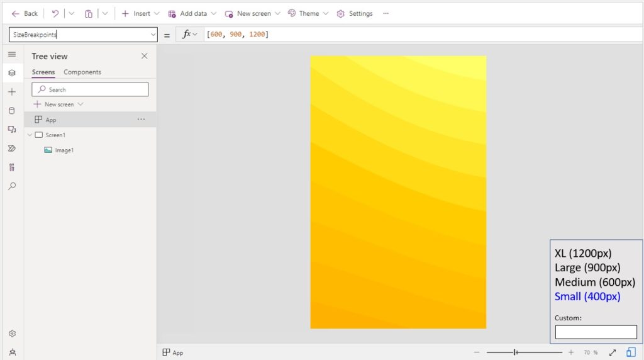The image size is (644, 360).
Task: Toggle the hamburger menu in the left rail
Action: [x=12, y=54]
